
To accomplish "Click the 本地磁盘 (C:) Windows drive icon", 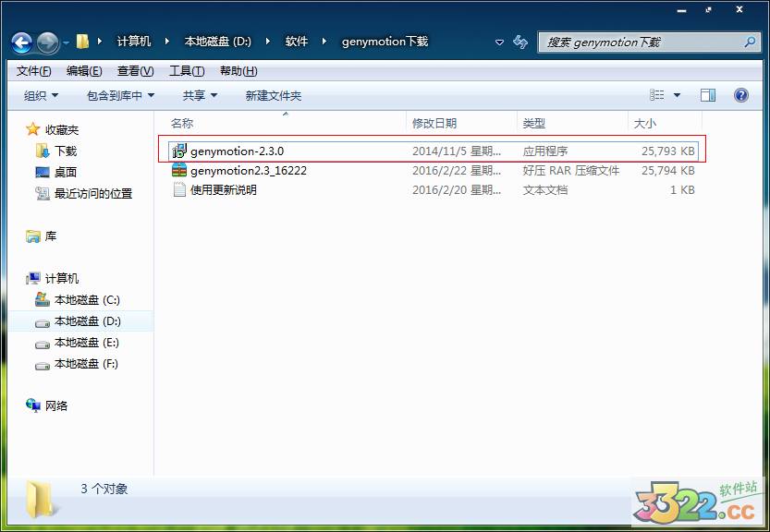I will coord(43,299).
